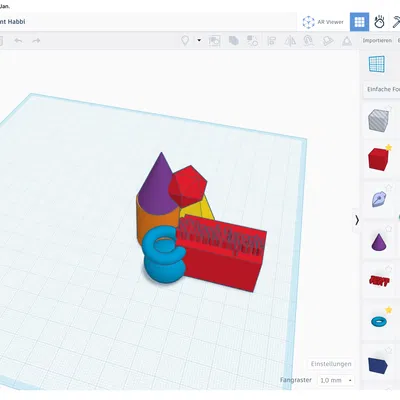Select the lower blue torus ring
The height and width of the screenshot is (400, 400).
[x=165, y=272]
